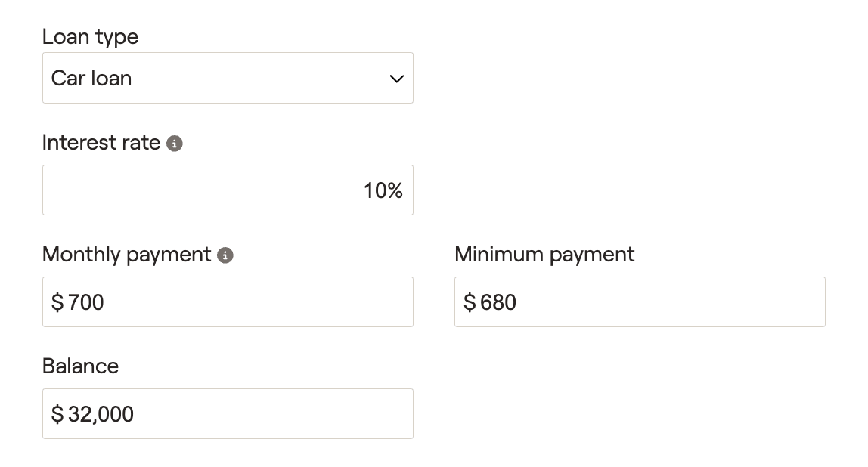Click the 'Minimum payment' label
Image resolution: width=868 pixels, height=467 pixels.
544,255
